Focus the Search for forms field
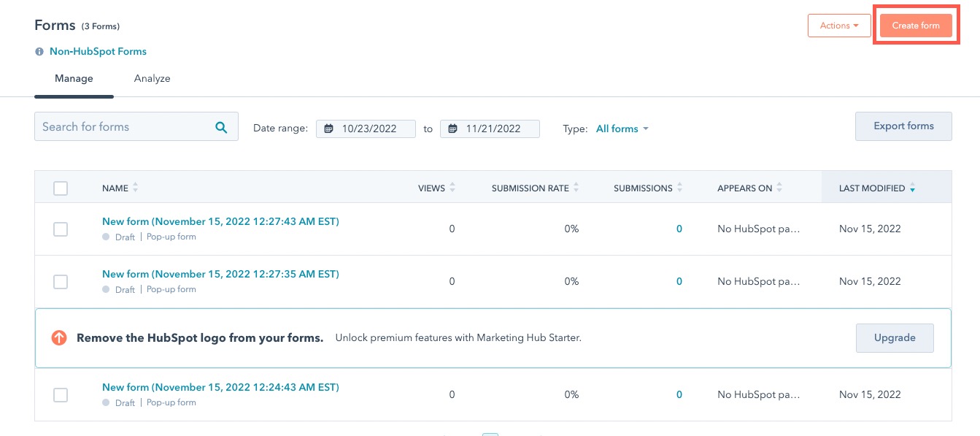980x436 pixels. tap(124, 127)
